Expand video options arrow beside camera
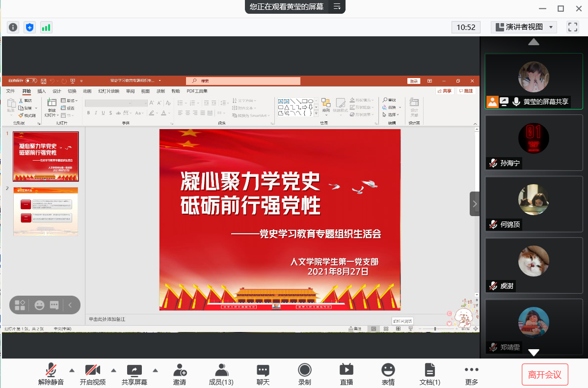The width and height of the screenshot is (588, 388). click(113, 370)
